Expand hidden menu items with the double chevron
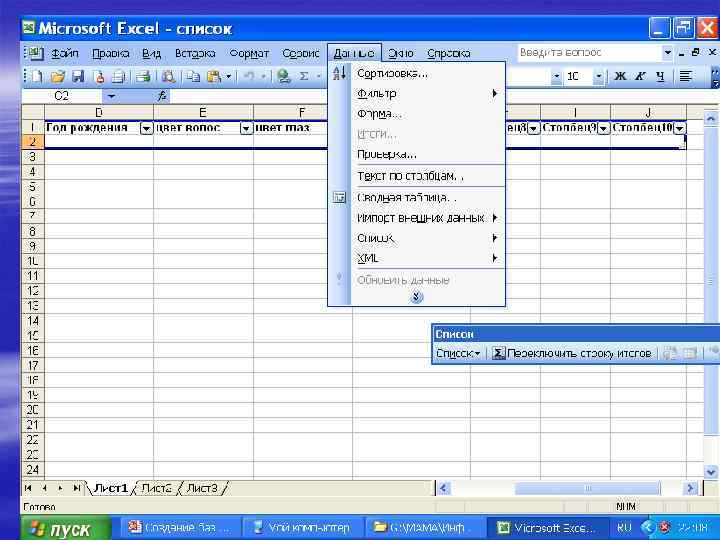720x540 pixels. click(416, 297)
